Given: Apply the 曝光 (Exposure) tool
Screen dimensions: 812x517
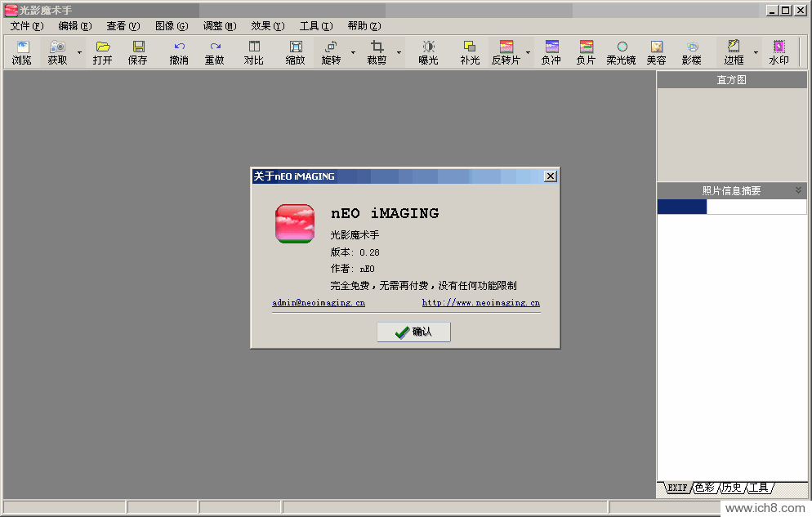Looking at the screenshot, I should coord(428,53).
